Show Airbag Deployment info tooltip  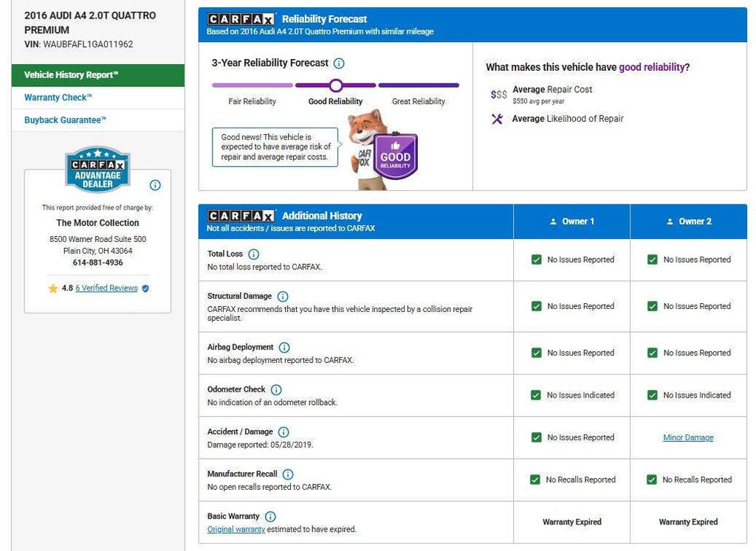(x=284, y=347)
